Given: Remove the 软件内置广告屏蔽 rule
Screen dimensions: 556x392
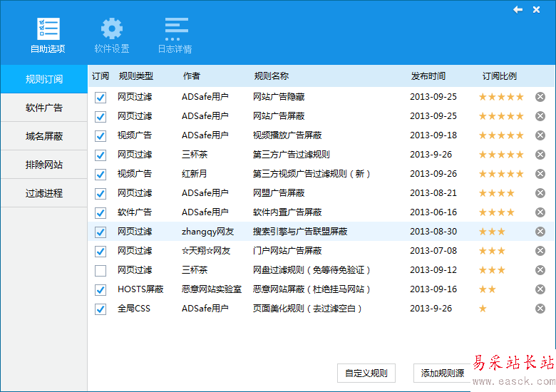Looking at the screenshot, I should pos(540,212).
